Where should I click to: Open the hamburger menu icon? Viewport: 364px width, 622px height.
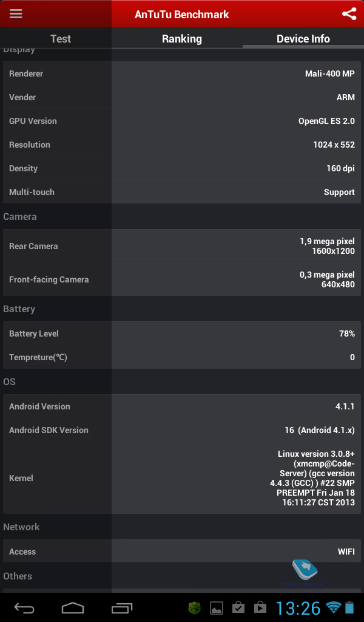pyautogui.click(x=16, y=13)
